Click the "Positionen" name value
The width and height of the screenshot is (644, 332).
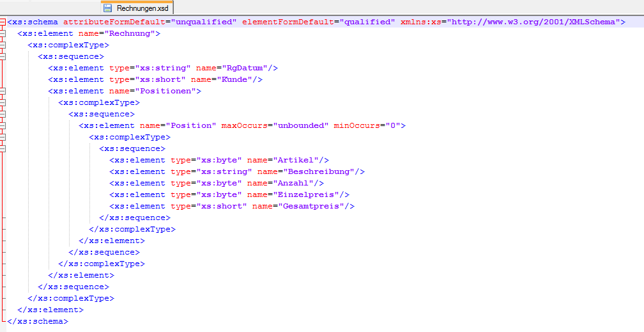(165, 91)
